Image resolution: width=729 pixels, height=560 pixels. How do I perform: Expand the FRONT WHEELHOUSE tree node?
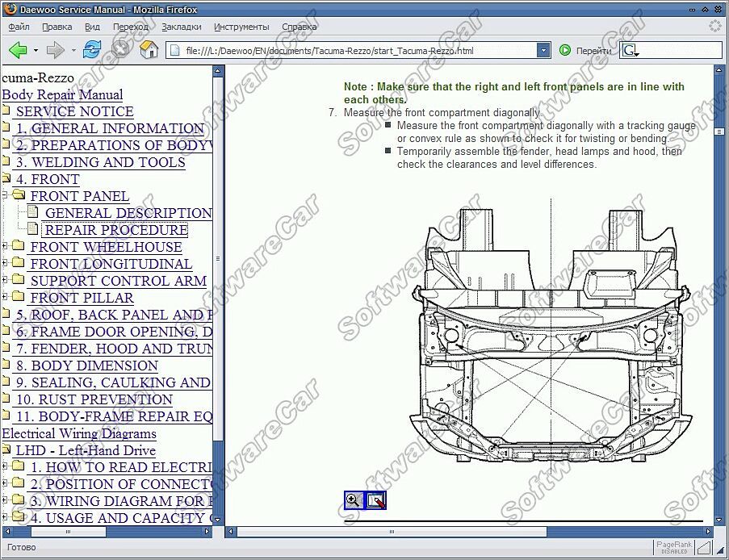[x=6, y=247]
